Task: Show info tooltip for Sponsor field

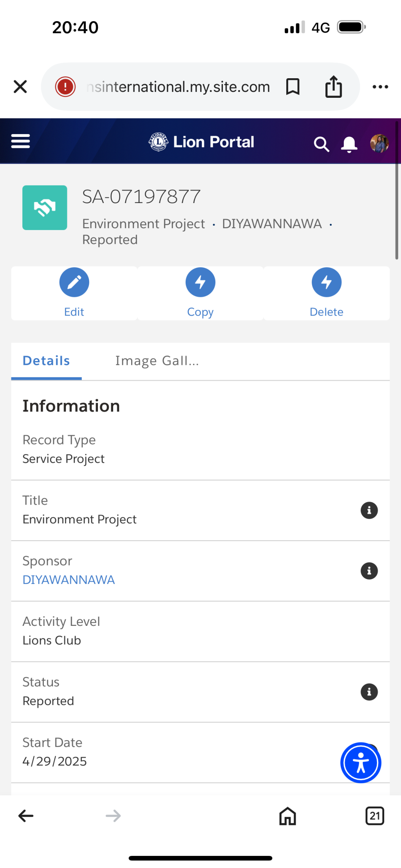Action: (x=369, y=571)
